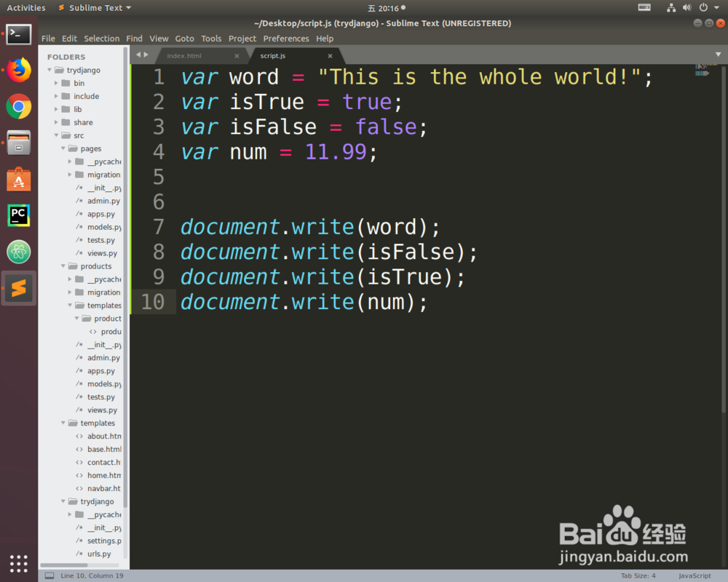Click Activities in the top bar
The width and height of the screenshot is (728, 582).
coord(26,7)
